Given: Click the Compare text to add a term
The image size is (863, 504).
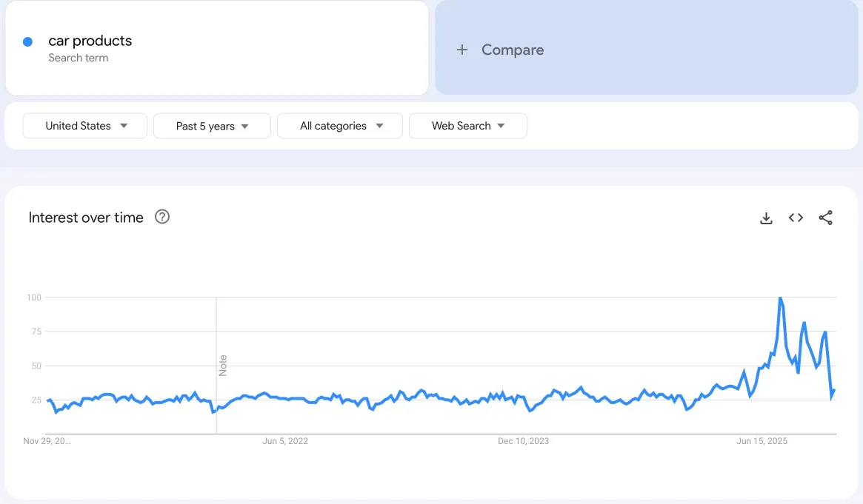Looking at the screenshot, I should [513, 50].
